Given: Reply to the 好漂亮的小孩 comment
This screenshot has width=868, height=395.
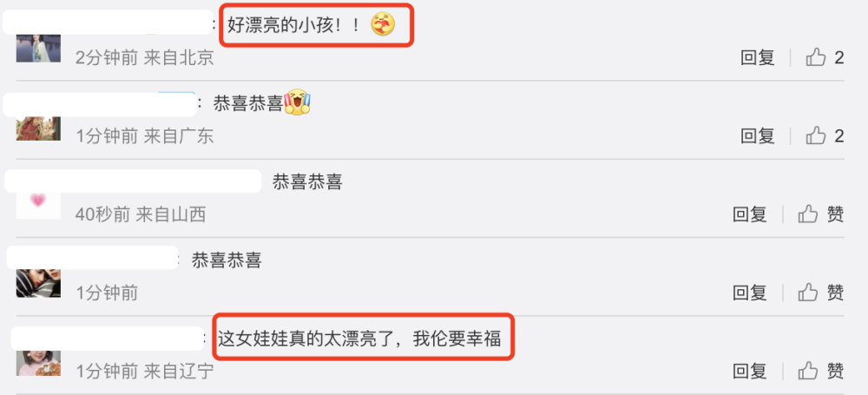Looking at the screenshot, I should pos(757,57).
